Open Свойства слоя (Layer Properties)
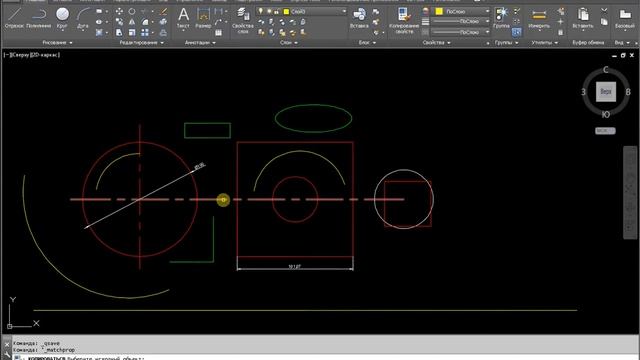This screenshot has width=640, height=360. (243, 20)
